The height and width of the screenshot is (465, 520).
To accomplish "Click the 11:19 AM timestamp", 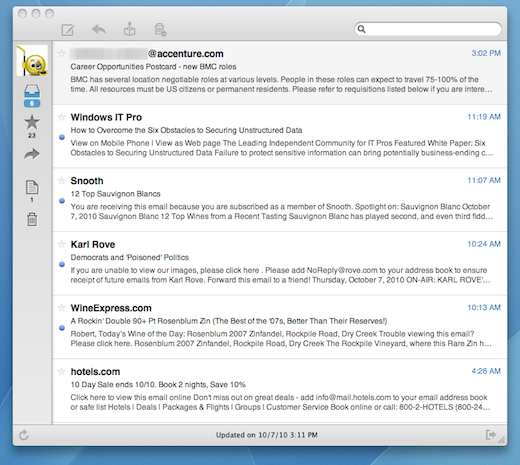I will (x=484, y=117).
